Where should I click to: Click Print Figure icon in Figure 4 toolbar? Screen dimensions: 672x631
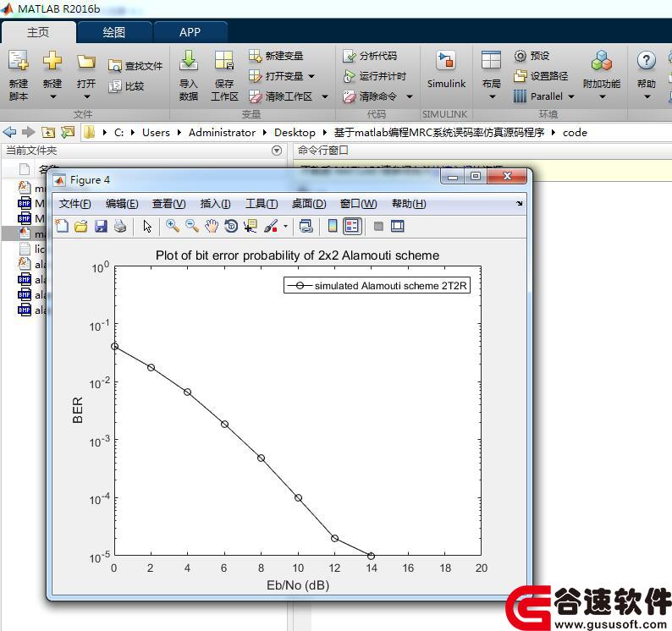[120, 226]
